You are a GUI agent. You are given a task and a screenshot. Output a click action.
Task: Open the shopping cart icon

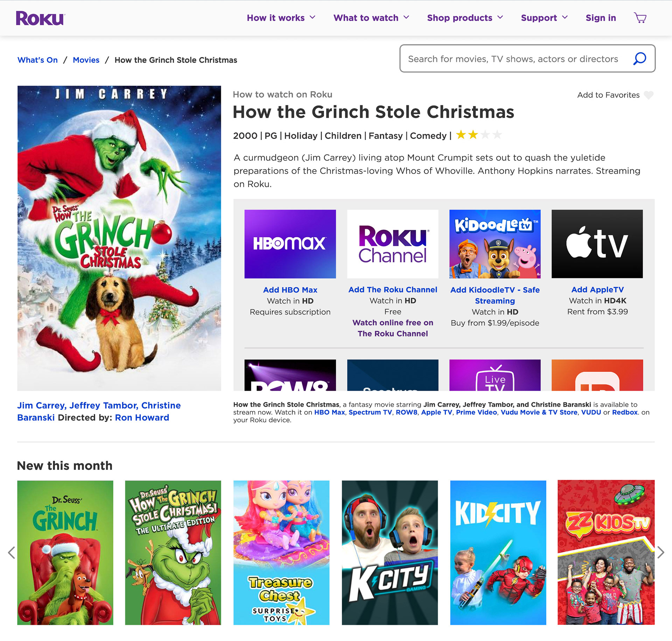point(640,18)
